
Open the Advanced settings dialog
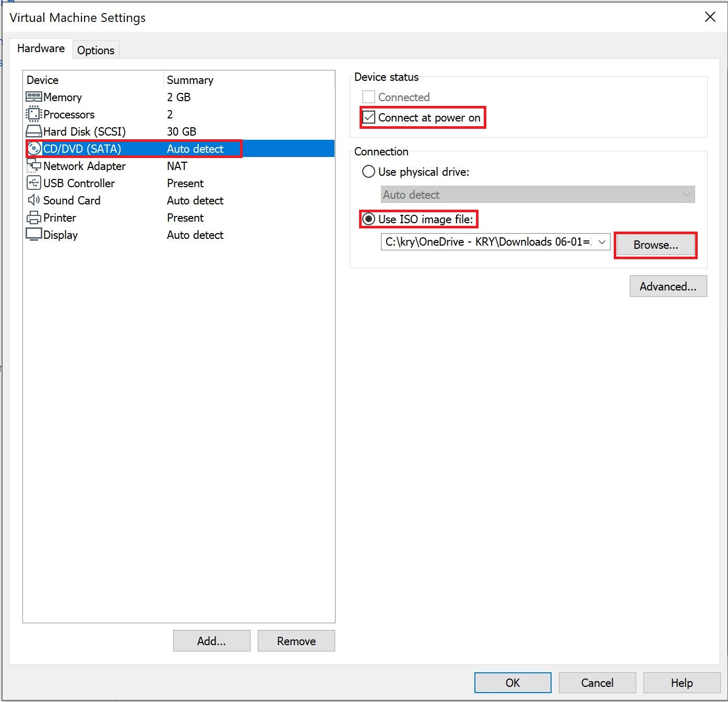click(668, 286)
